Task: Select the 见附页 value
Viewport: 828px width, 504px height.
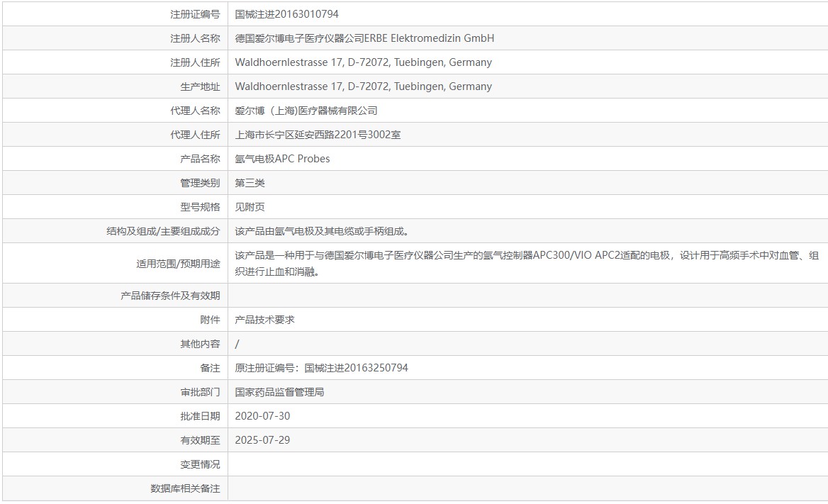Action: (250, 207)
